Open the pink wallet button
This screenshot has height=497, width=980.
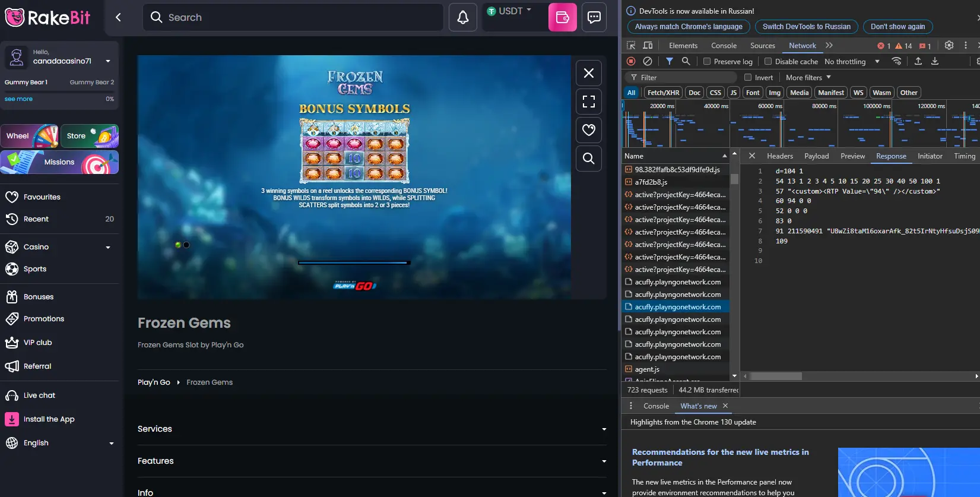pyautogui.click(x=562, y=17)
